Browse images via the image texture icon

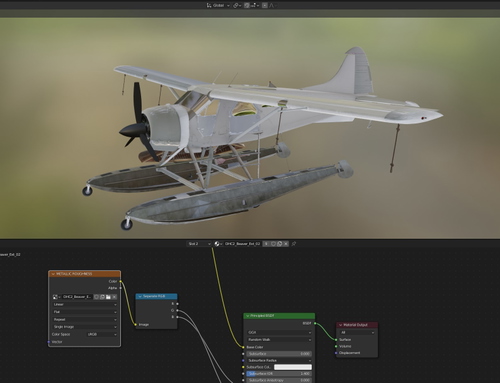[56, 297]
